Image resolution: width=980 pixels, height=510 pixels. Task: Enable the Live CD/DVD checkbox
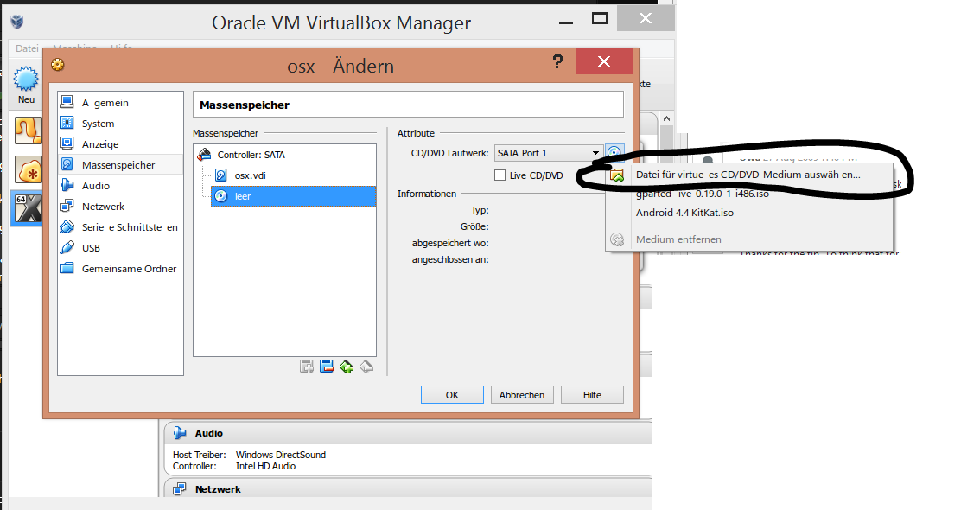click(500, 175)
